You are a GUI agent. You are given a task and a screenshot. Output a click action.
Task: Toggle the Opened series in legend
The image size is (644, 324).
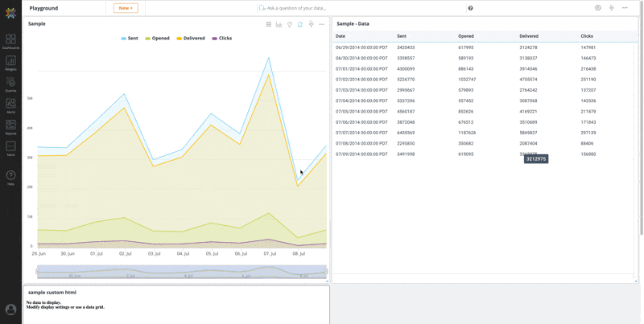[157, 38]
